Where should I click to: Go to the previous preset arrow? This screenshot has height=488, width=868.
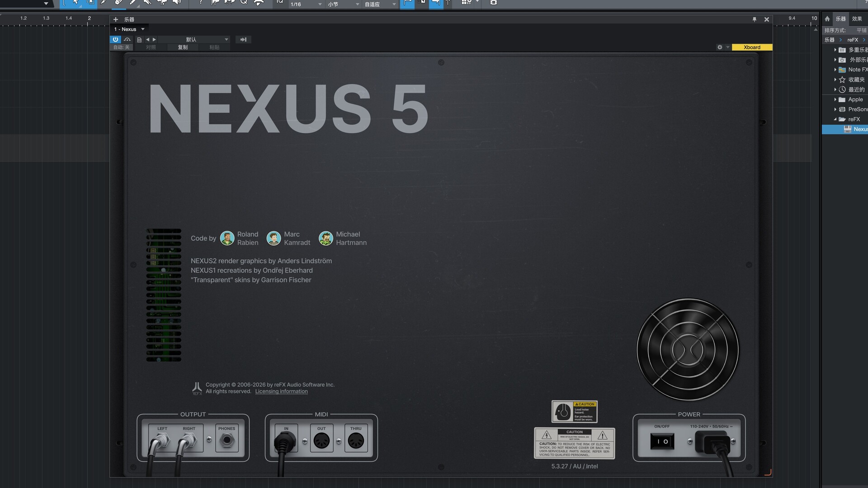147,40
